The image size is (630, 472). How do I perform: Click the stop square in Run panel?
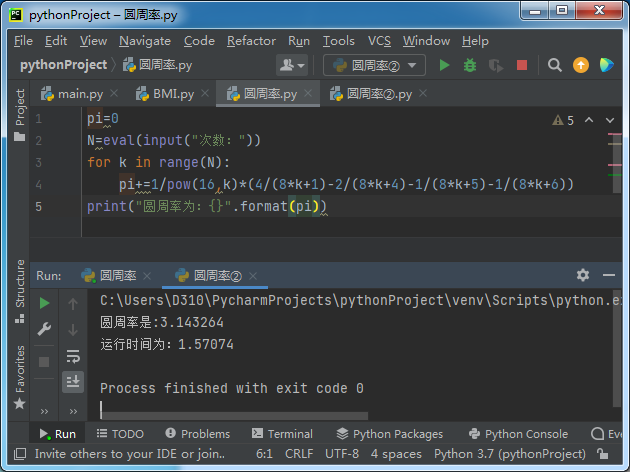[x=44, y=362]
